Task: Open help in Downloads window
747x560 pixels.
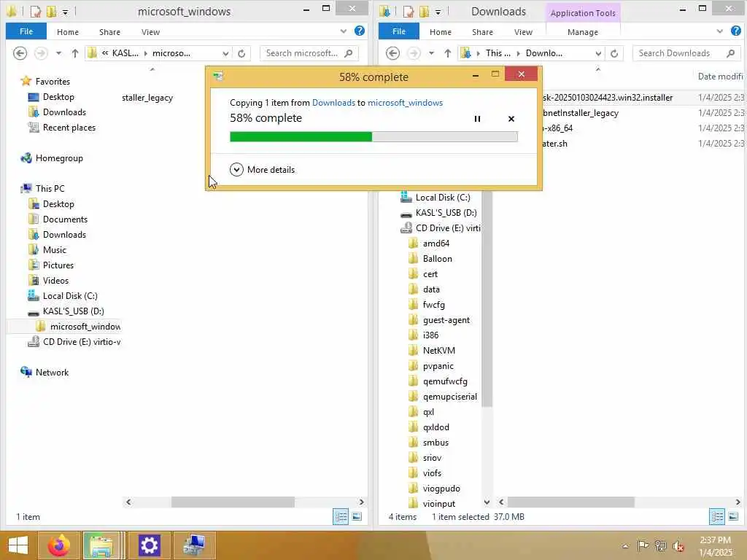Action: (x=735, y=31)
